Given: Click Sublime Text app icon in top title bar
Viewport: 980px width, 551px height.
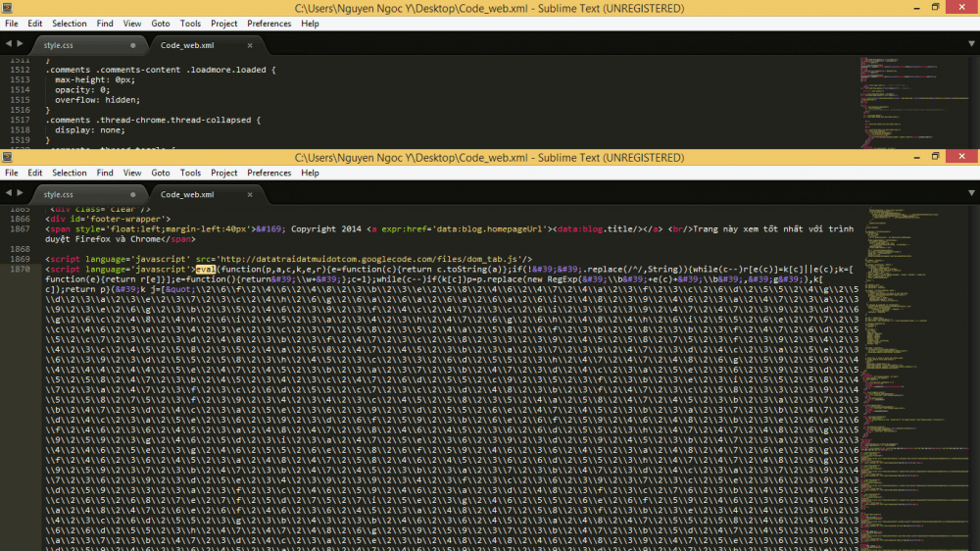Looking at the screenshot, I should 8,8.
